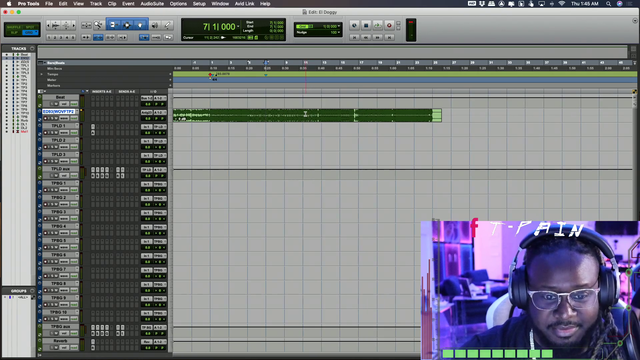Open the output path selector on Beat track
This screenshot has height=360, width=640.
click(x=160, y=98)
